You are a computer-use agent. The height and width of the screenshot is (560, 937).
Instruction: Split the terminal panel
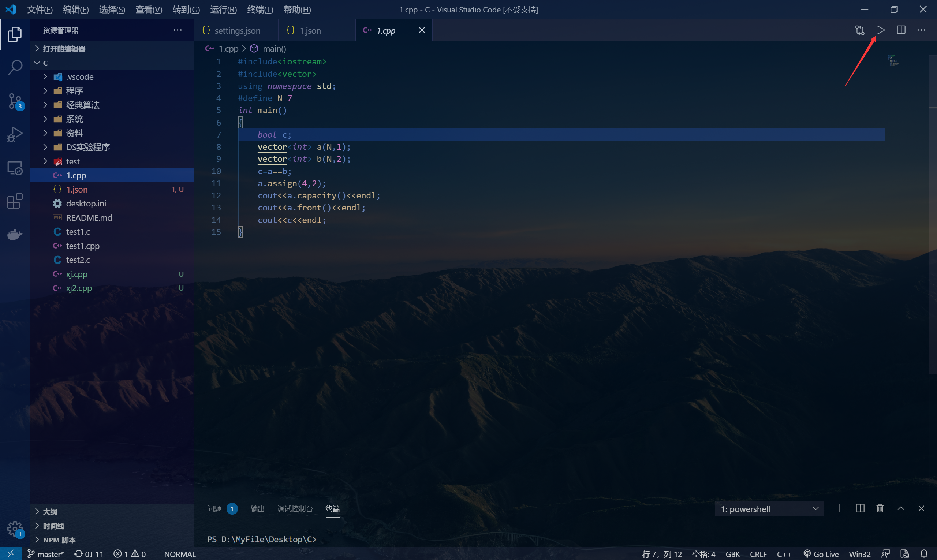point(860,508)
